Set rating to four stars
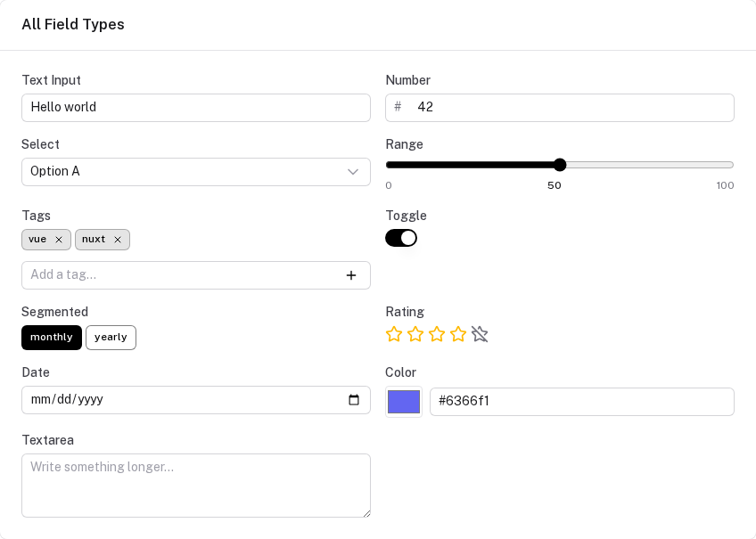 point(458,334)
